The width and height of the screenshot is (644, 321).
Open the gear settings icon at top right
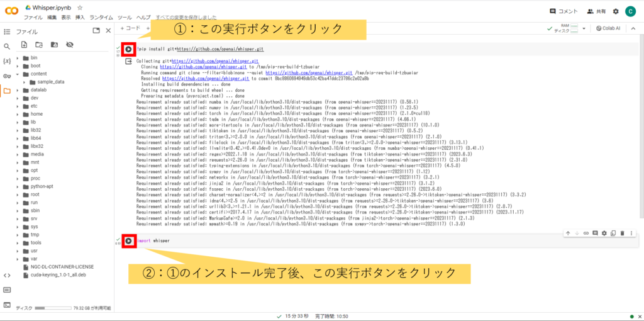pos(616,11)
